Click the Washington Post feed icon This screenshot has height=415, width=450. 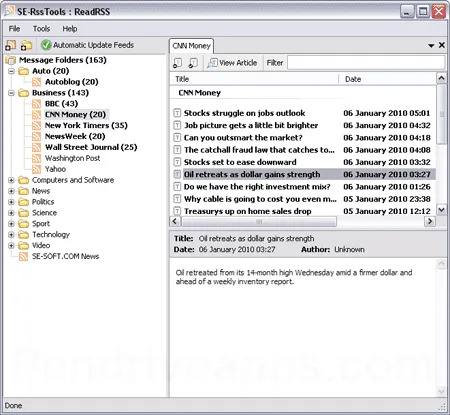(x=36, y=158)
